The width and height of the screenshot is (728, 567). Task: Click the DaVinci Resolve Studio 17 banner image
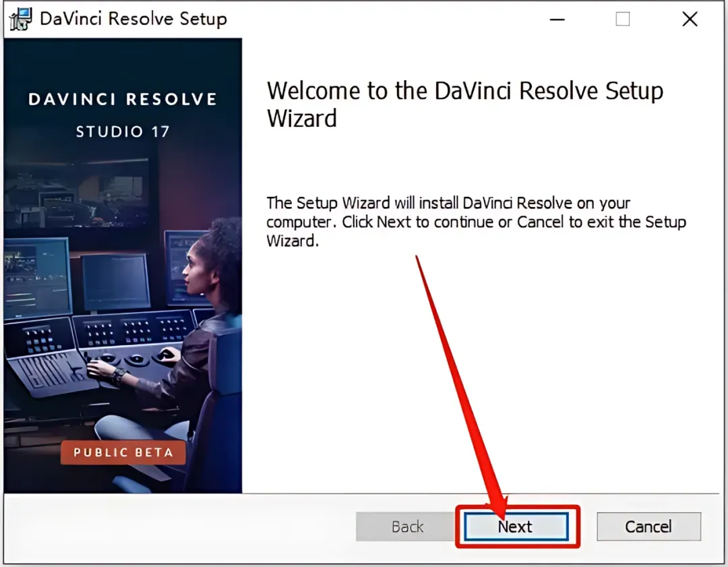pyautogui.click(x=123, y=266)
